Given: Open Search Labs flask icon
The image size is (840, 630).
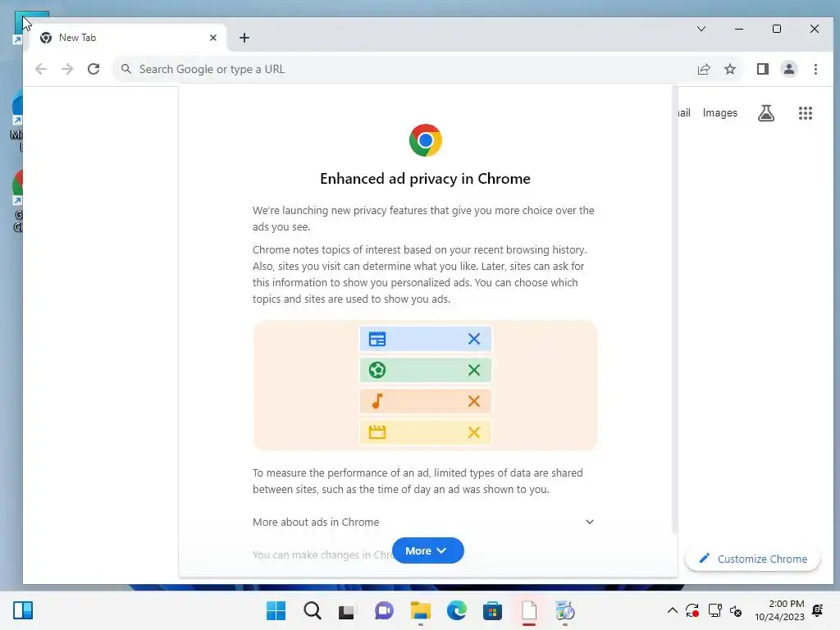Looking at the screenshot, I should [766, 113].
